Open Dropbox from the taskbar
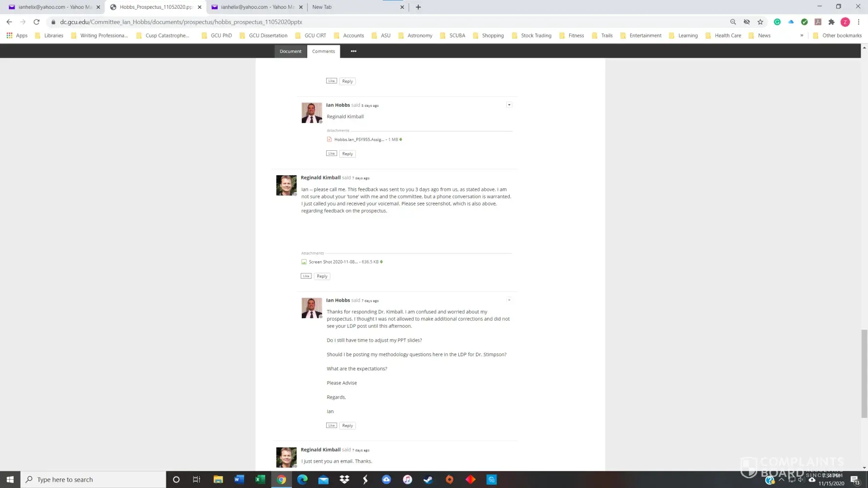This screenshot has width=868, height=488. pyautogui.click(x=344, y=480)
